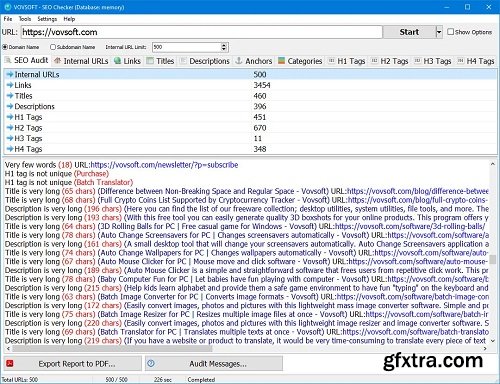Click the horizontal scrollbar of the audit log
Screen dimensions: 500x384
(x=112, y=349)
